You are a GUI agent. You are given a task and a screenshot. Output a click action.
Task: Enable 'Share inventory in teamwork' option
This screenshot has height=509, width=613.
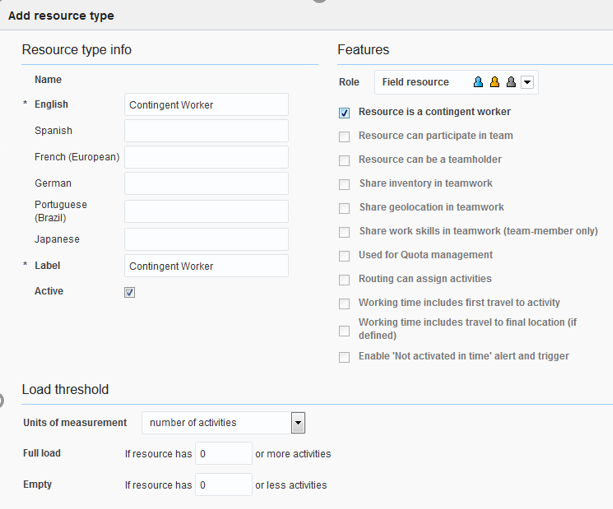pyautogui.click(x=345, y=184)
